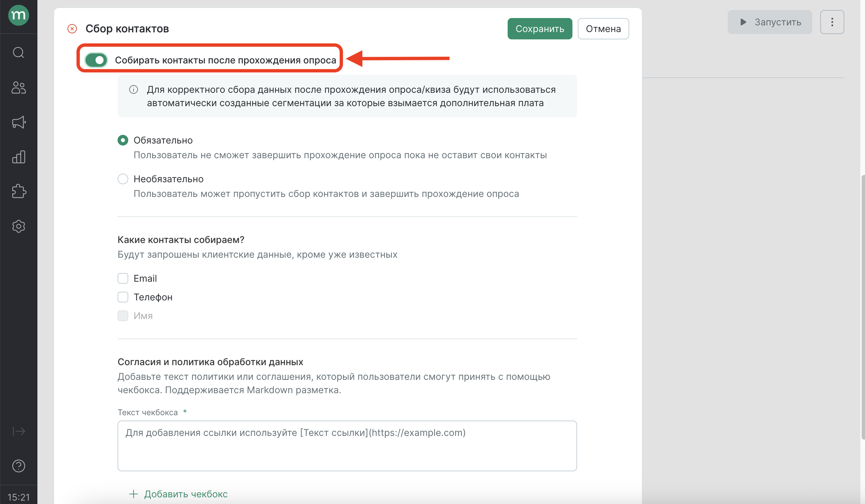Image resolution: width=865 pixels, height=504 pixels.
Task: Click the green Mindbox logo icon
Action: pyautogui.click(x=19, y=15)
